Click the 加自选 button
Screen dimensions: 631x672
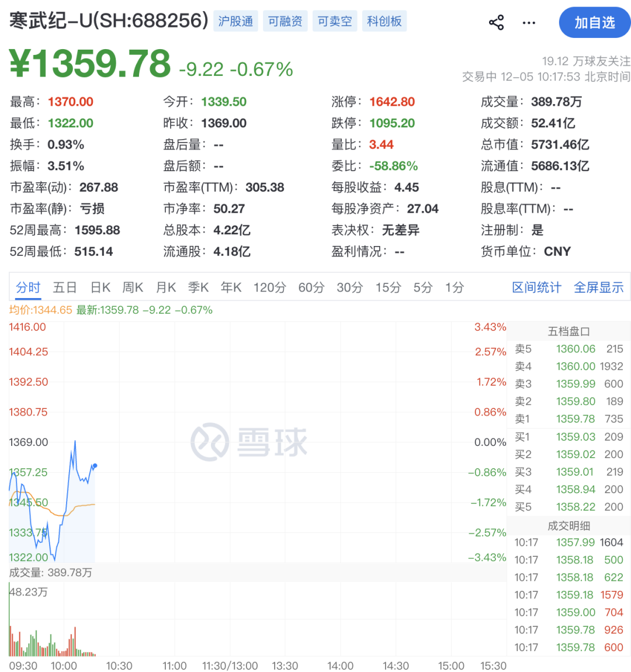[x=594, y=23]
